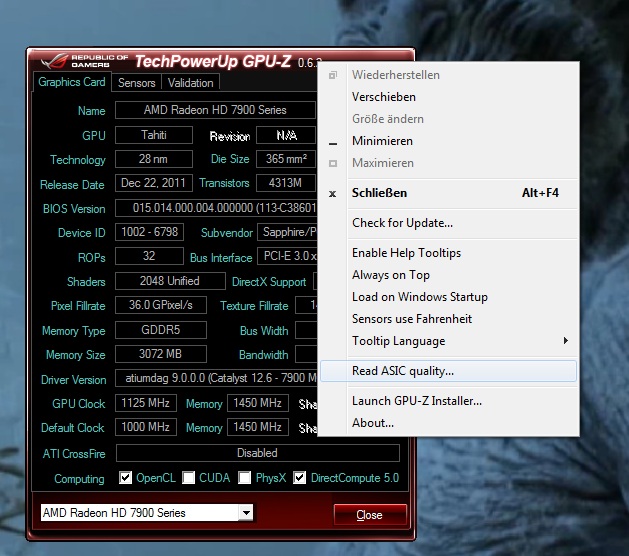Toggle the CUDA checkbox
The height and width of the screenshot is (556, 629).
coord(189,477)
